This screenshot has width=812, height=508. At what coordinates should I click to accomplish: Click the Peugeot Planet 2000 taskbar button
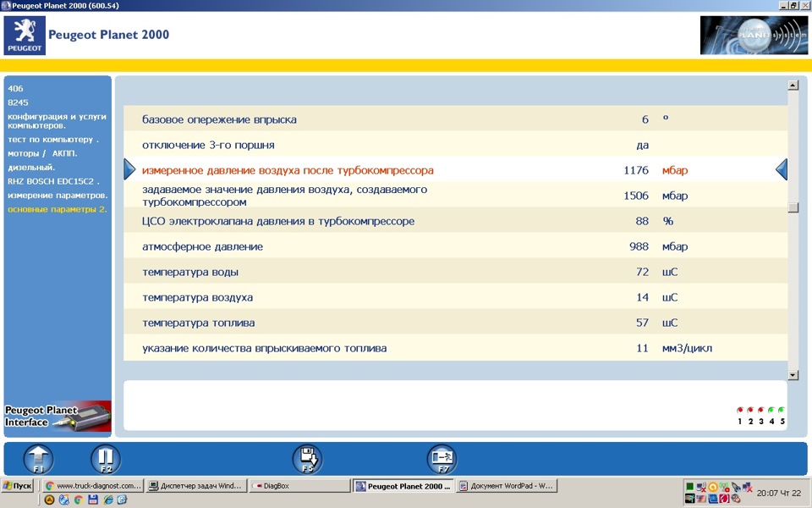[403, 486]
